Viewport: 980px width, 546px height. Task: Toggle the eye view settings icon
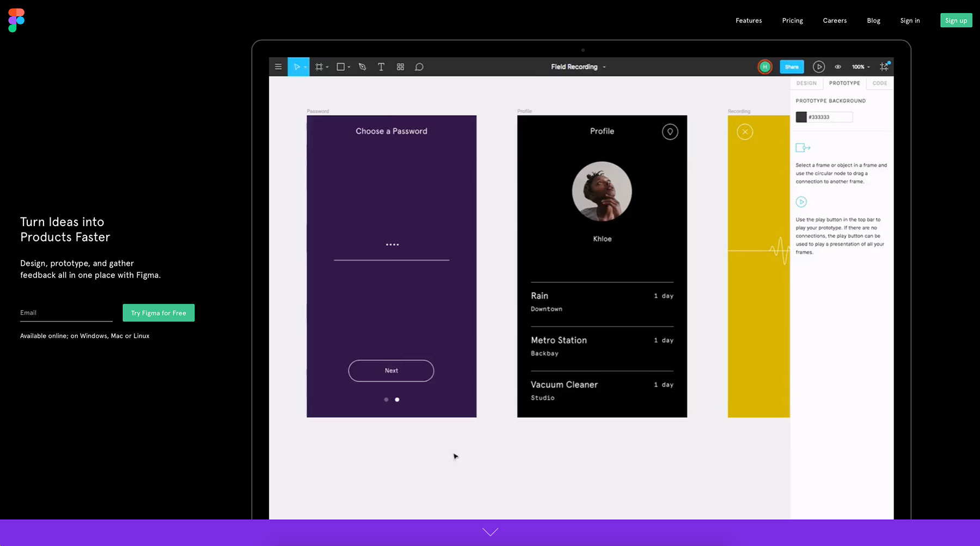[838, 67]
